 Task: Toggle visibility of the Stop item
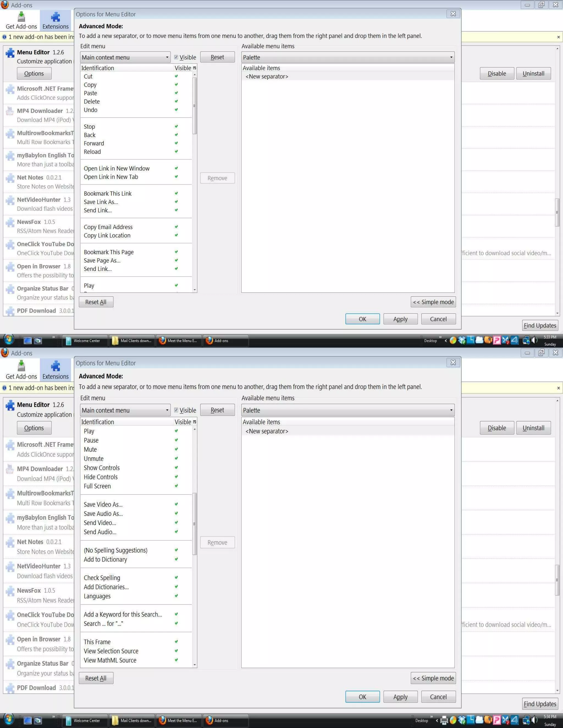click(176, 127)
